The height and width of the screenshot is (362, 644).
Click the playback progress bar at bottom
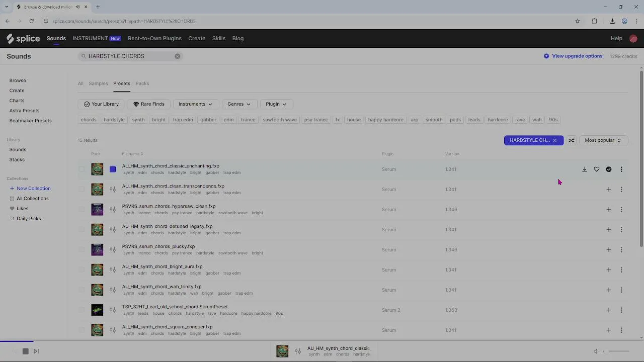(x=322, y=341)
